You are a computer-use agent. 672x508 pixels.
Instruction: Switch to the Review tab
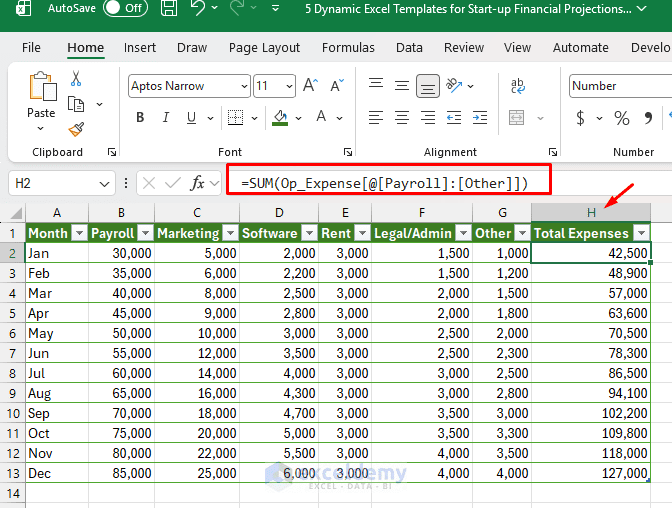[x=464, y=48]
